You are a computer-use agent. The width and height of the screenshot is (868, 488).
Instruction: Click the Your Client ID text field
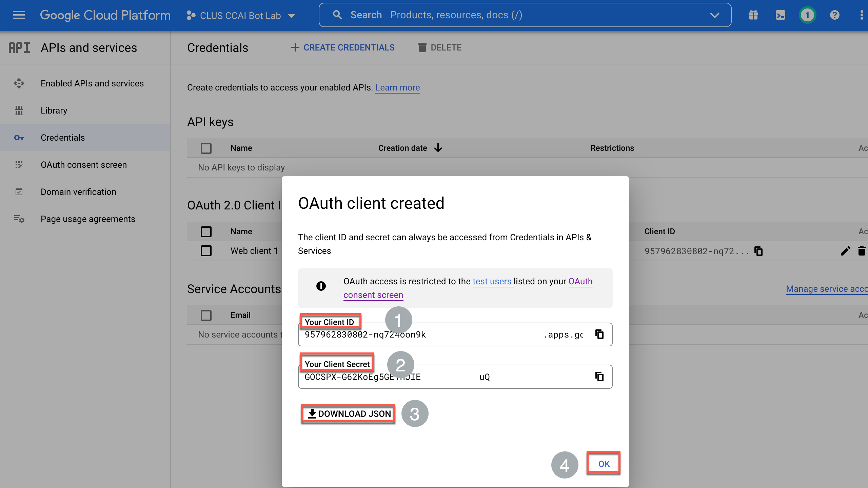tap(455, 334)
